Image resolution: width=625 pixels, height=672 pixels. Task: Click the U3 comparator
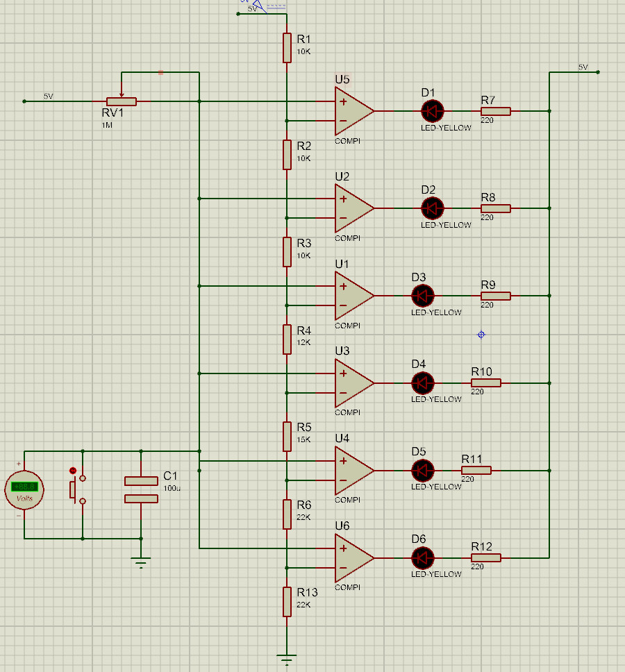click(353, 383)
